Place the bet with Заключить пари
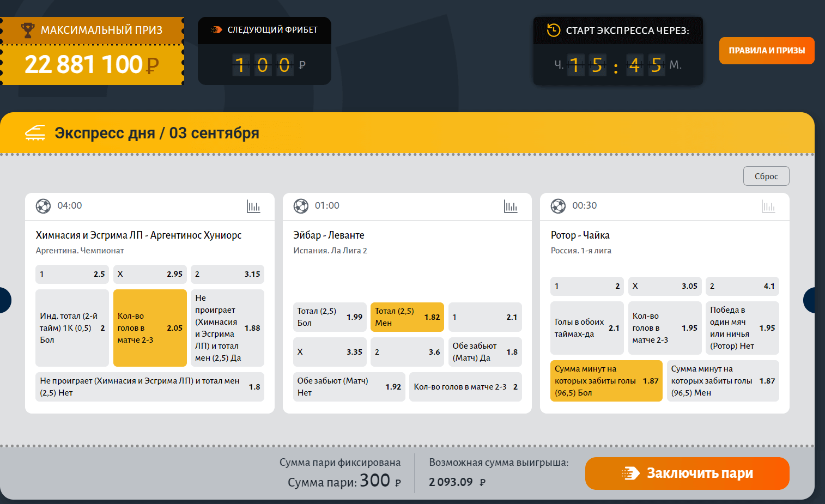825x504 pixels. (687, 473)
